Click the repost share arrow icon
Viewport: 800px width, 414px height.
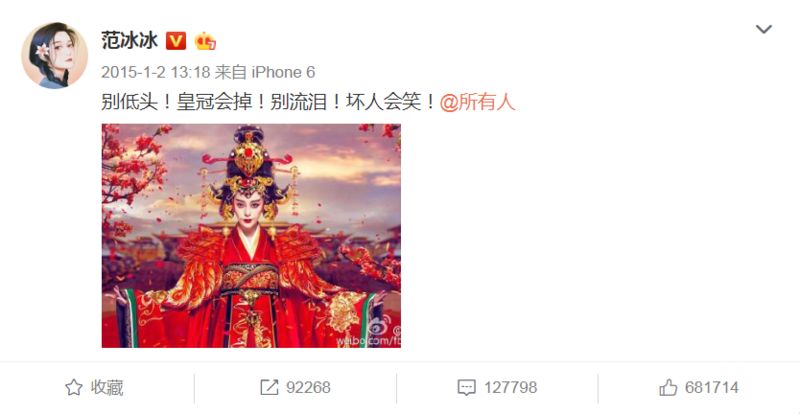(x=269, y=387)
